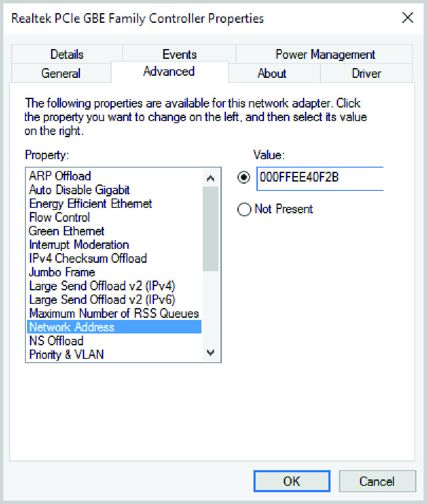This screenshot has height=504, width=427.
Task: Select Auto Disable Gigabit property
Action: click(x=114, y=190)
